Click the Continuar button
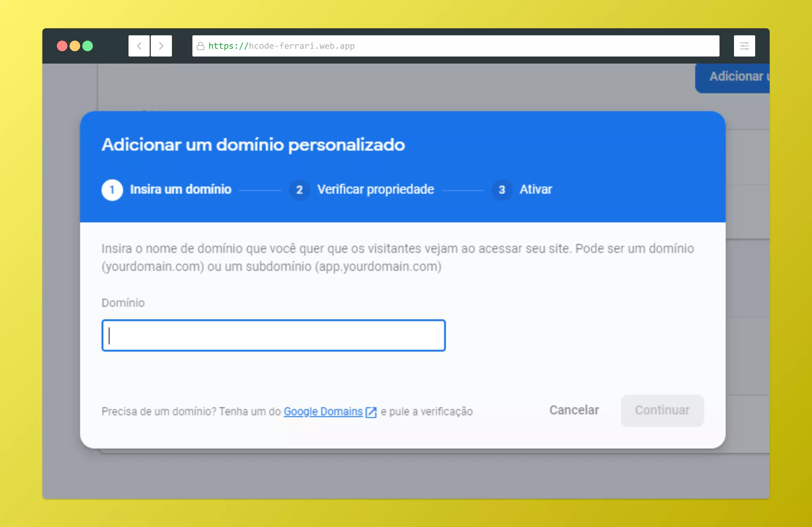 click(662, 410)
